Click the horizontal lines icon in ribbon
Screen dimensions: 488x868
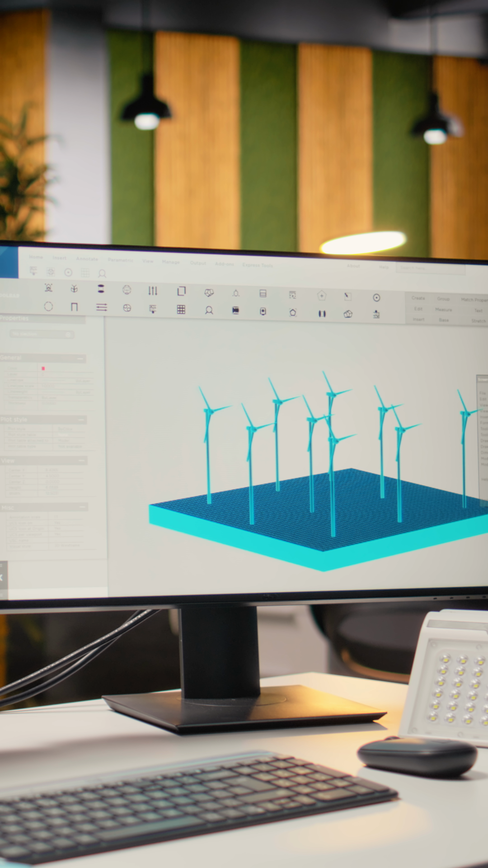102,307
